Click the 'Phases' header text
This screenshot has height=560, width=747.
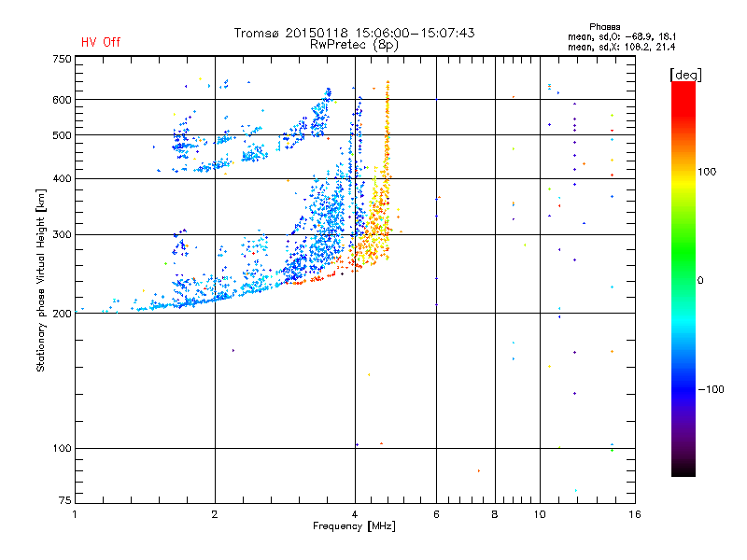604,27
